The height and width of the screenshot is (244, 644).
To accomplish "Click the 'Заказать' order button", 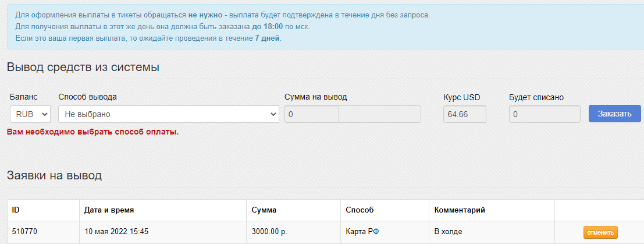I will (x=614, y=114).
